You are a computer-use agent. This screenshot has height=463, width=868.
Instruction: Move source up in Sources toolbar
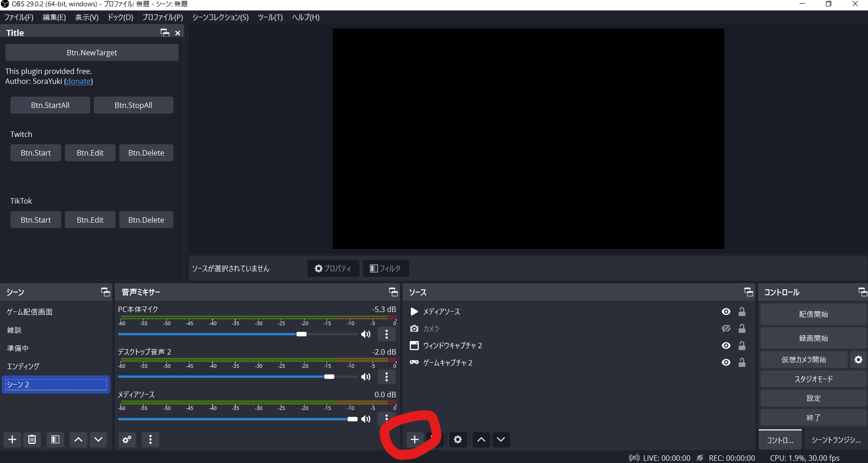tap(481, 439)
